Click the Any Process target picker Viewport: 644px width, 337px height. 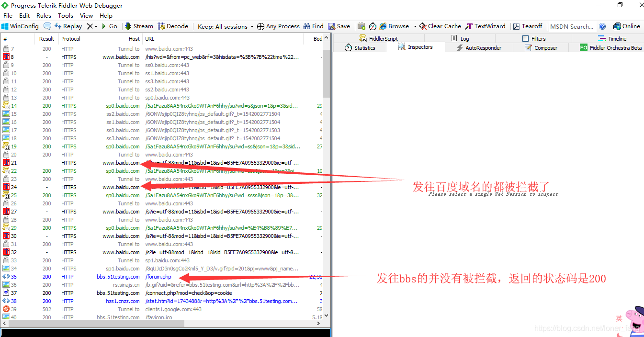pyautogui.click(x=278, y=26)
